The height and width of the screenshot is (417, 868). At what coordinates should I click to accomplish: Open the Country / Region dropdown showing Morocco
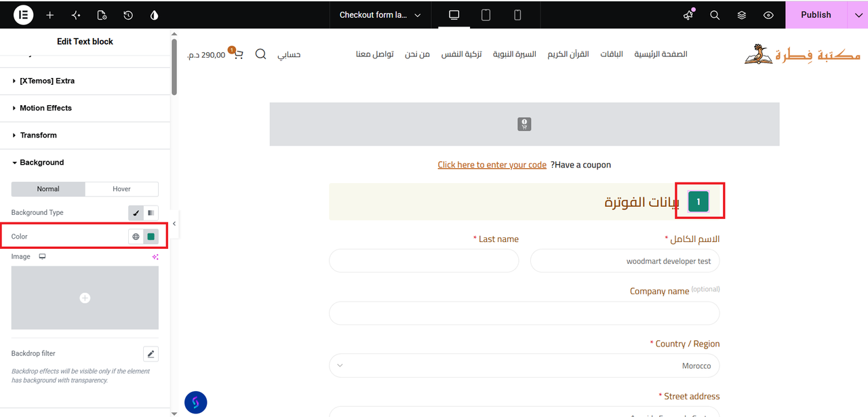[524, 366]
